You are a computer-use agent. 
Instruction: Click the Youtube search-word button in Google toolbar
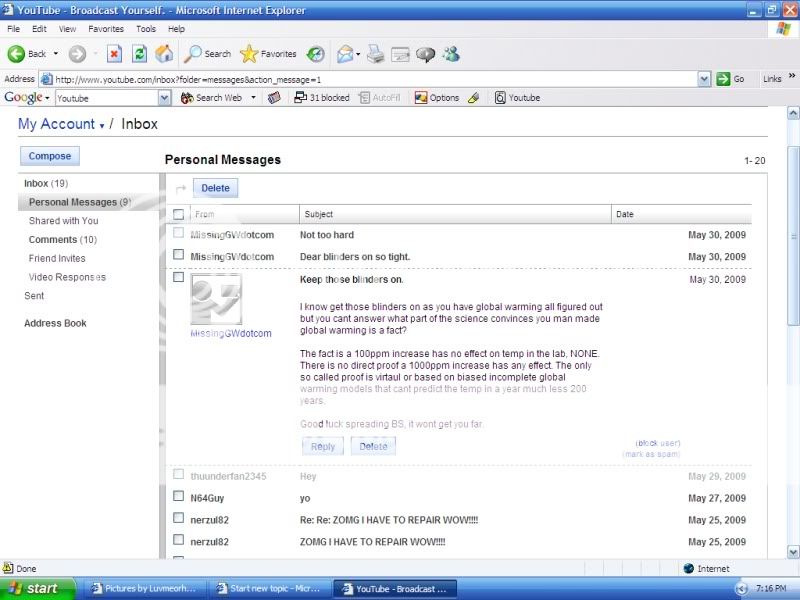pos(517,97)
